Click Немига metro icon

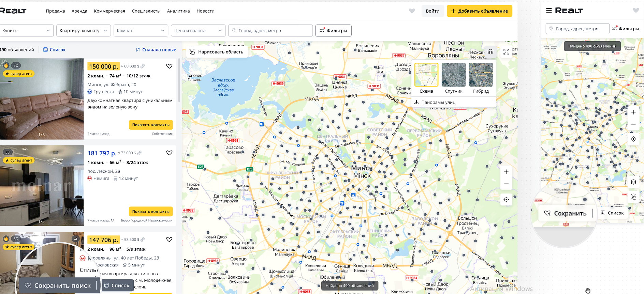(90, 178)
